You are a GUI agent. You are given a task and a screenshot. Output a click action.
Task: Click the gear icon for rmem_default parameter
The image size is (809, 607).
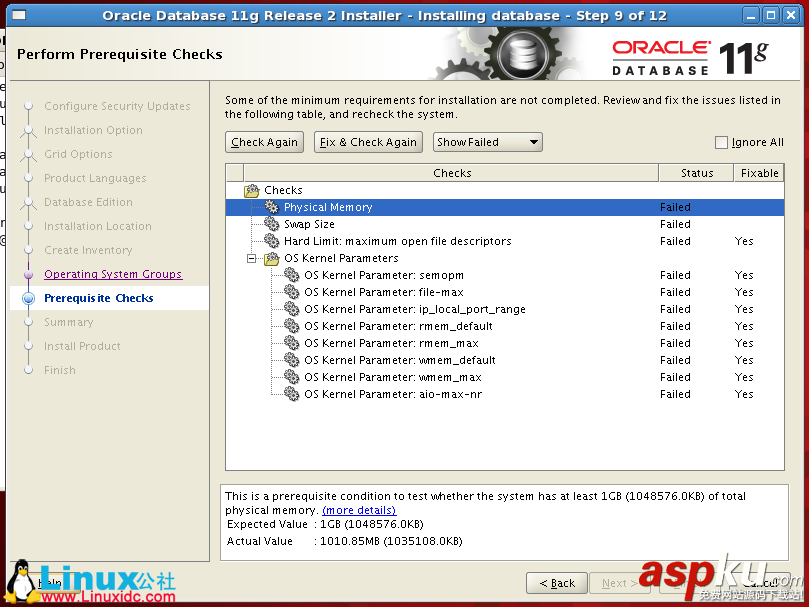(292, 326)
